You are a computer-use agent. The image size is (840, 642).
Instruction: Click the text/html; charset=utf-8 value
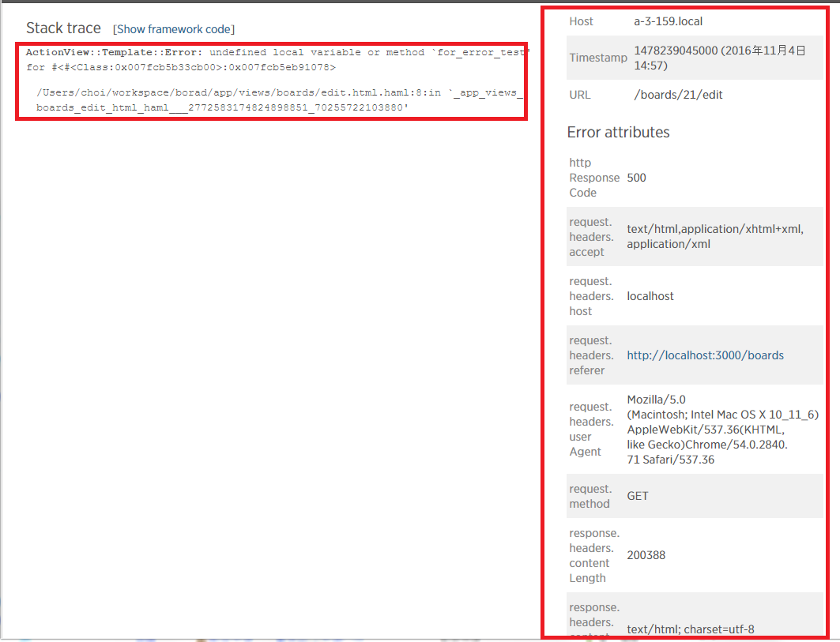click(690, 629)
